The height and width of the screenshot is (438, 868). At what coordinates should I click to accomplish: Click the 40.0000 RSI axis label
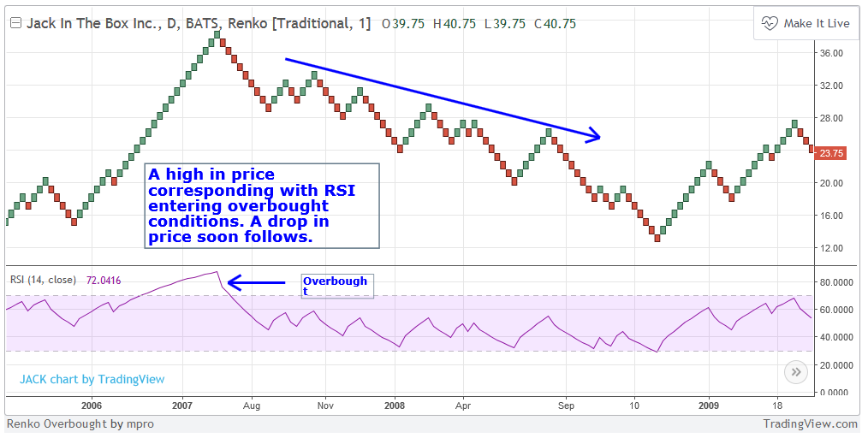click(x=837, y=337)
